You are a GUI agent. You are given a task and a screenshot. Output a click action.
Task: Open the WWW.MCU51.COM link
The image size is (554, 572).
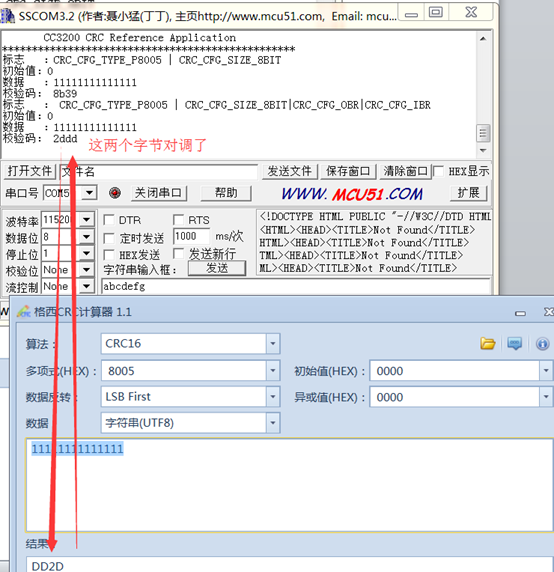[x=352, y=194]
